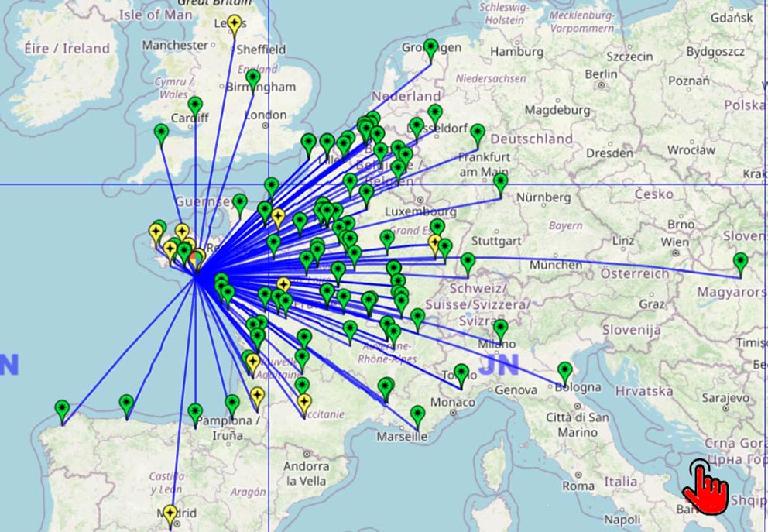Select the green marker above Frankfurt am Main
Image resolution: width=768 pixels, height=532 pixels.
478,133
